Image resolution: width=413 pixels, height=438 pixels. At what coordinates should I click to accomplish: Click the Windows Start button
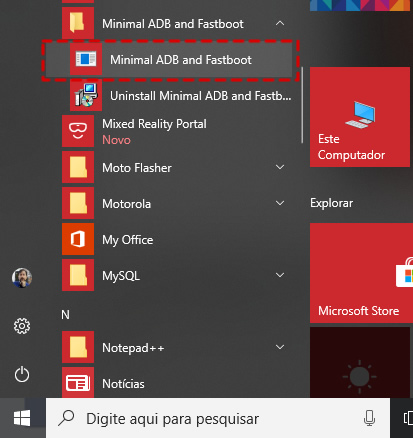[22, 418]
